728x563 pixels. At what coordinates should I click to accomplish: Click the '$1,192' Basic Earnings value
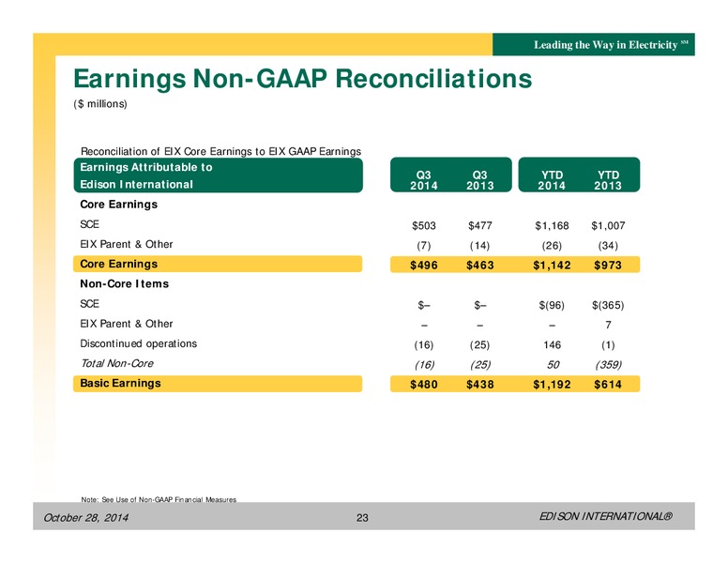(552, 385)
